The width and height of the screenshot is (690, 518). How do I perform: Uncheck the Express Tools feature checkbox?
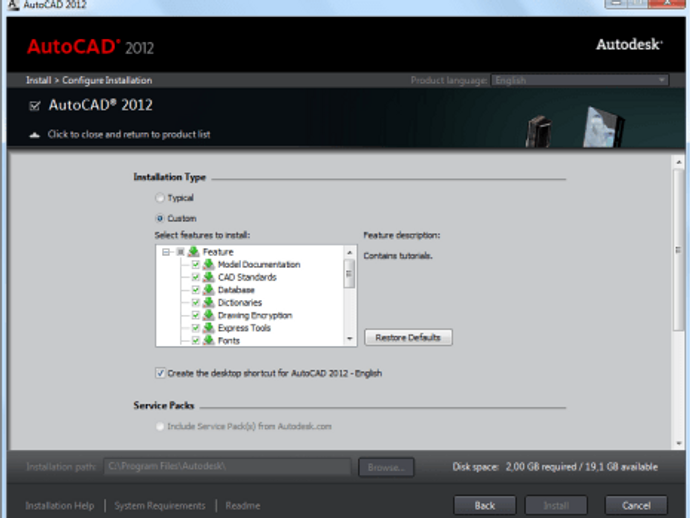[195, 328]
